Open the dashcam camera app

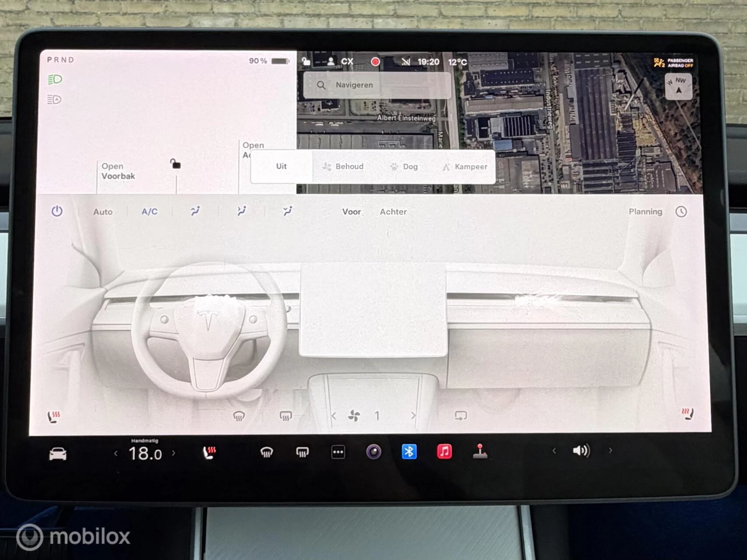click(x=373, y=451)
